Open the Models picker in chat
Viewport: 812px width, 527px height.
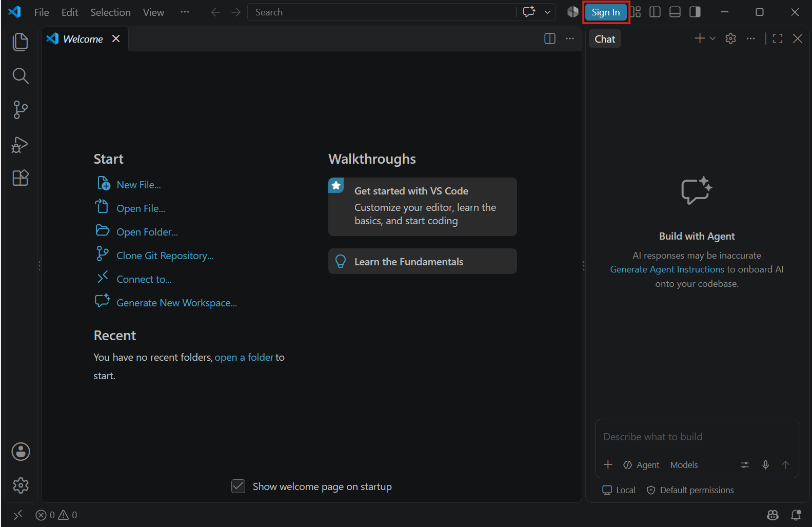684,465
